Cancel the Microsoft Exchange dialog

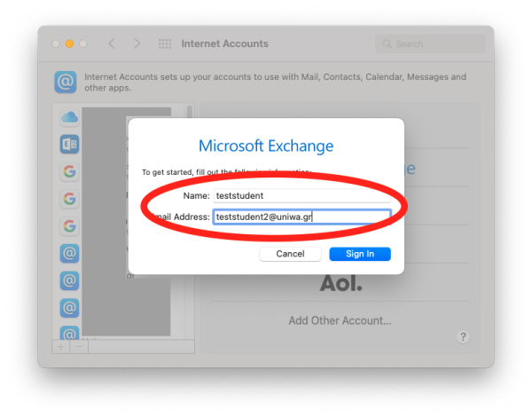(x=290, y=254)
